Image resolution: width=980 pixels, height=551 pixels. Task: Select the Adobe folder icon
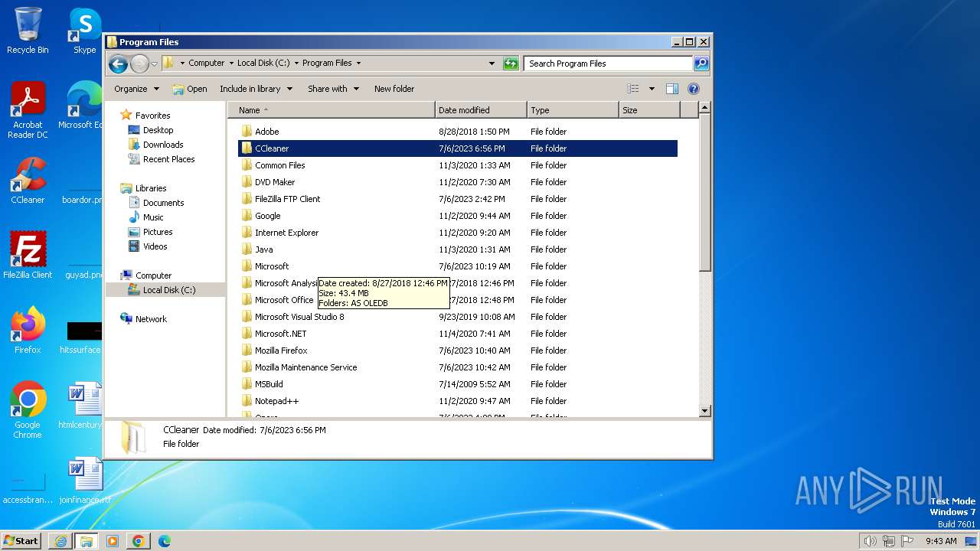[x=247, y=132]
